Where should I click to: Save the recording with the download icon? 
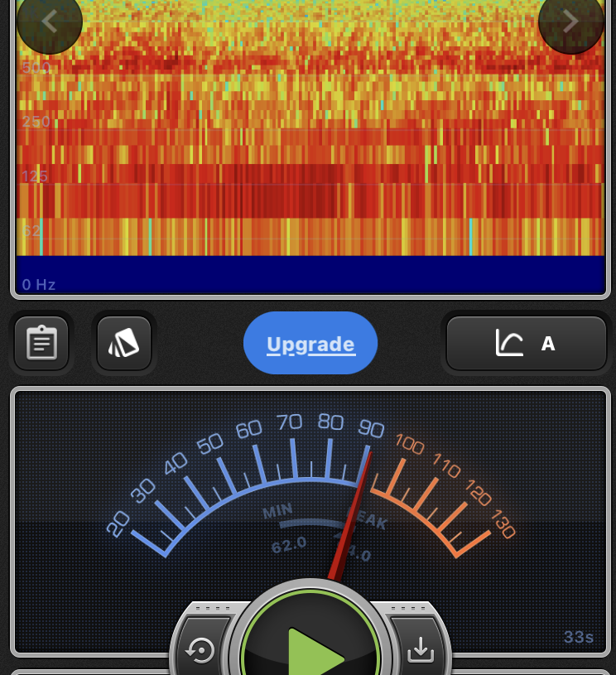point(421,650)
